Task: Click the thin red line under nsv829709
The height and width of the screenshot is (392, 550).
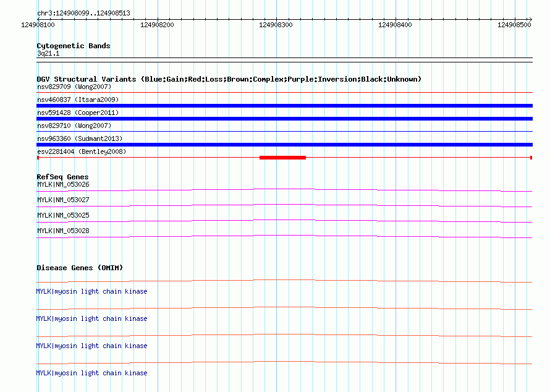Action: [284, 93]
